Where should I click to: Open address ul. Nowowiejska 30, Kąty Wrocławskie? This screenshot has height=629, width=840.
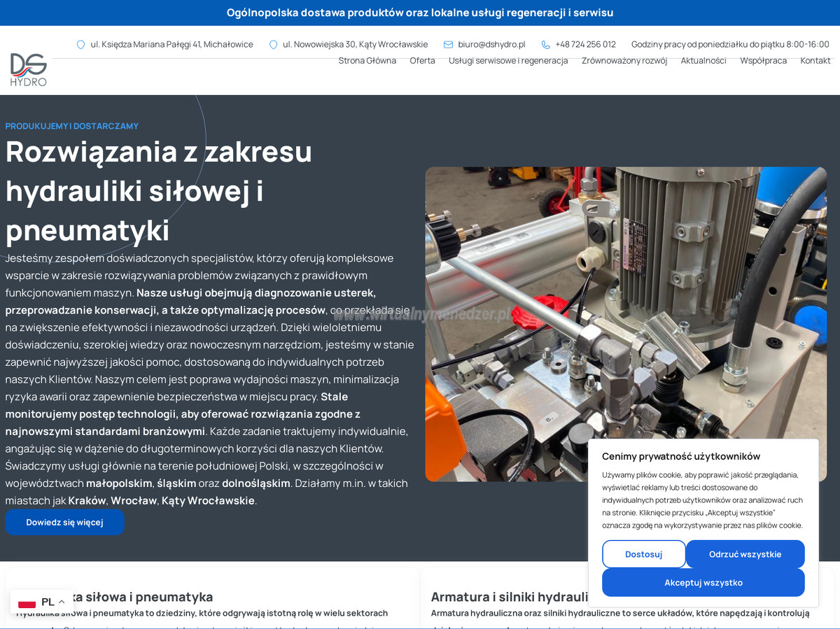(x=355, y=44)
